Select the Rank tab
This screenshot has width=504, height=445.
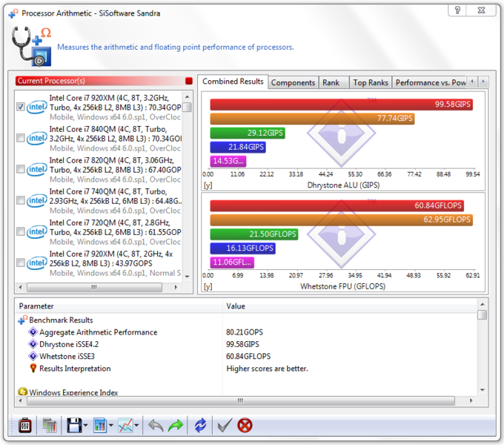331,82
